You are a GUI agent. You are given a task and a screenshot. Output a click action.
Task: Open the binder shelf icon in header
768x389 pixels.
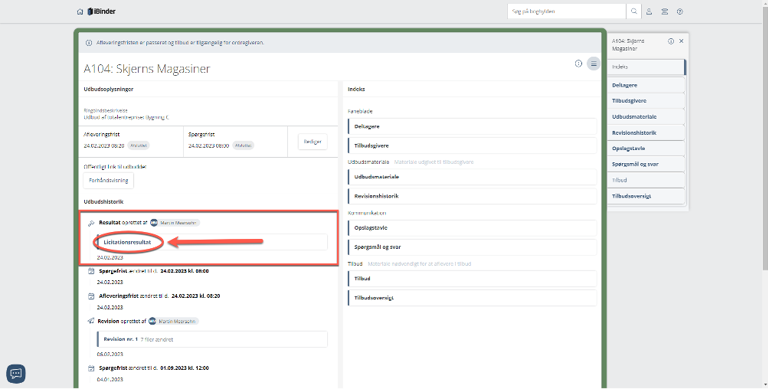[665, 12]
